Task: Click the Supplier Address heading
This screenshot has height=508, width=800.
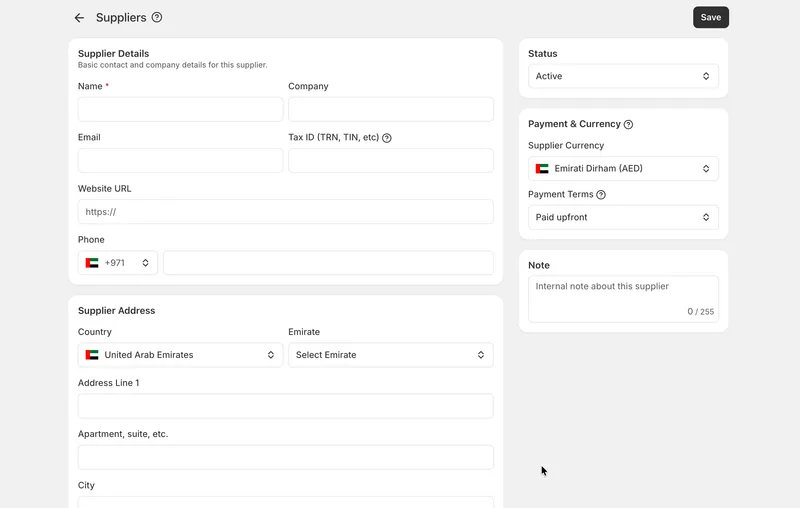Action: pos(116,311)
